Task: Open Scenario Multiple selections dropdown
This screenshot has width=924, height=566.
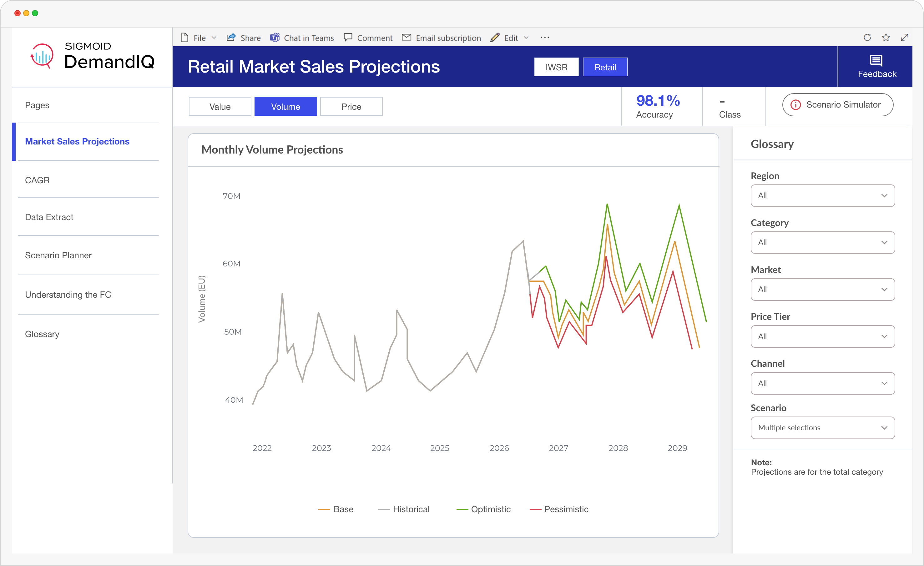Action: (x=822, y=427)
